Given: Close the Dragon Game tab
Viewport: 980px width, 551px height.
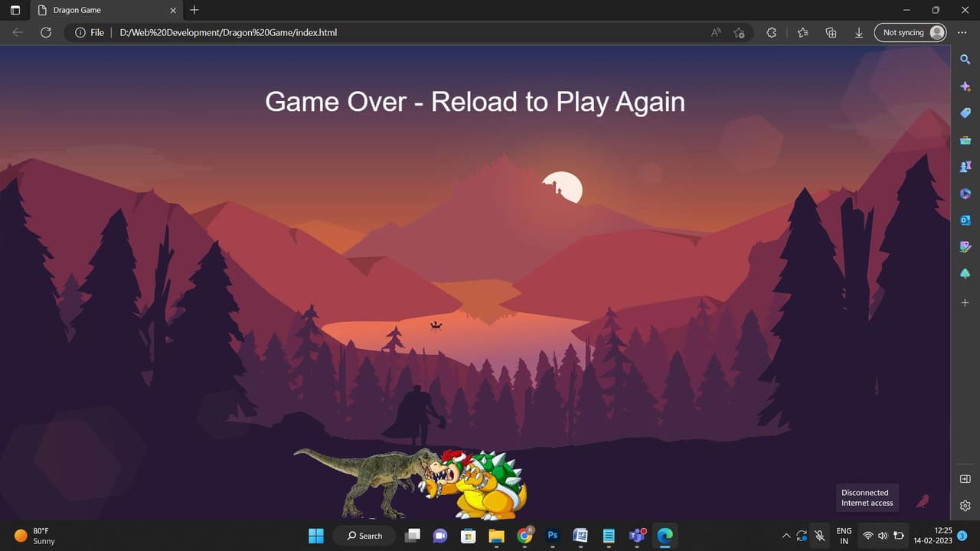Looking at the screenshot, I should click(173, 11).
